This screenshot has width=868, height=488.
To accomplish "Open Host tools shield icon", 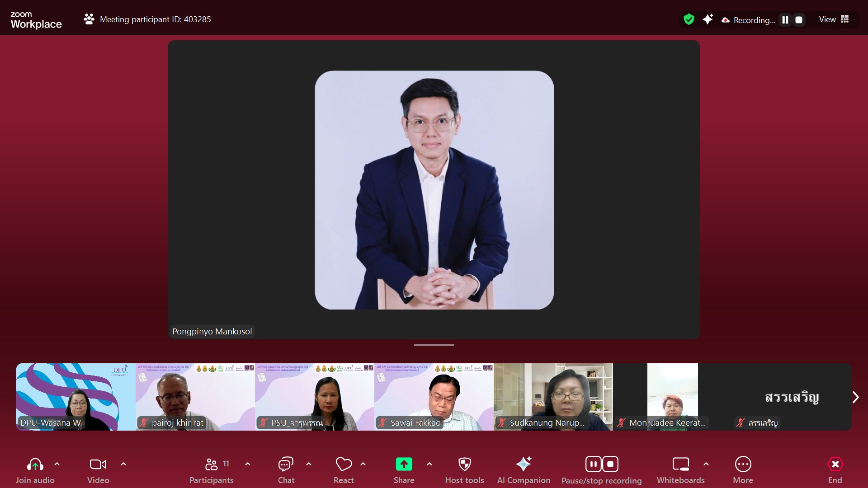I will pos(464,465).
